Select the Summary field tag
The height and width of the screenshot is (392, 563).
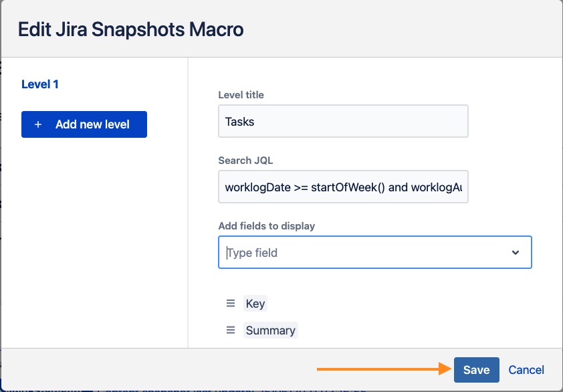click(271, 330)
